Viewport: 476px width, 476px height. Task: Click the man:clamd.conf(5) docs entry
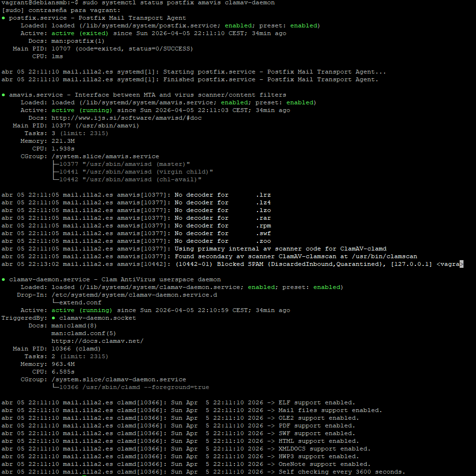pyautogui.click(x=84, y=334)
